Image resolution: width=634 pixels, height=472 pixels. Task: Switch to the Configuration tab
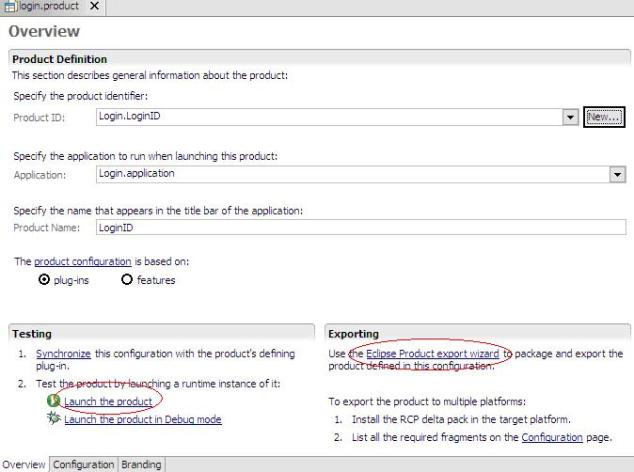click(x=84, y=464)
